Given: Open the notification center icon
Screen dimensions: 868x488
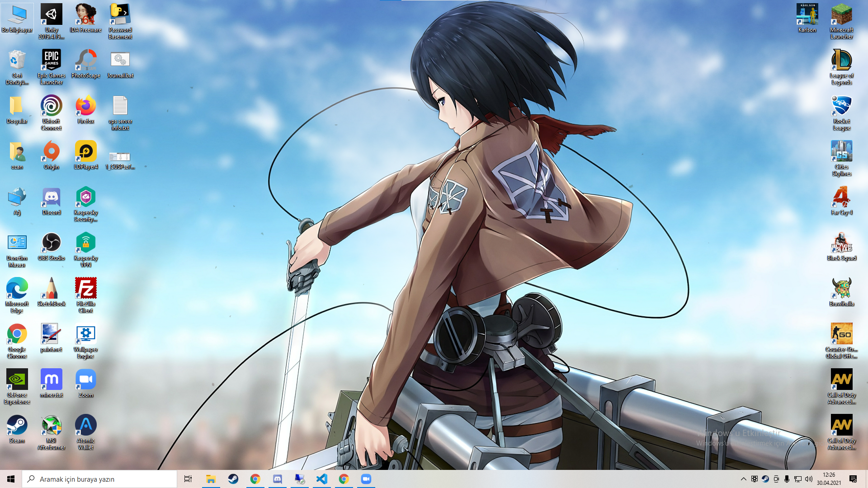Looking at the screenshot, I should click(x=853, y=479).
